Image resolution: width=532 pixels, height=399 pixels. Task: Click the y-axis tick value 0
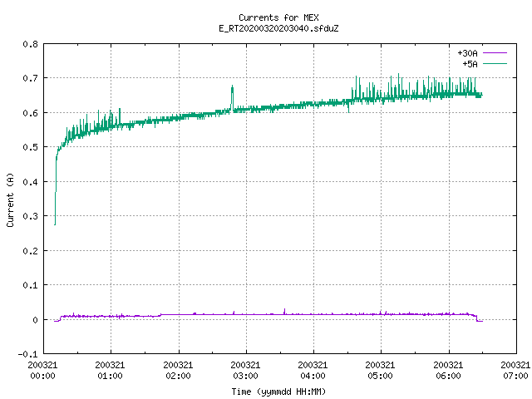coord(35,319)
